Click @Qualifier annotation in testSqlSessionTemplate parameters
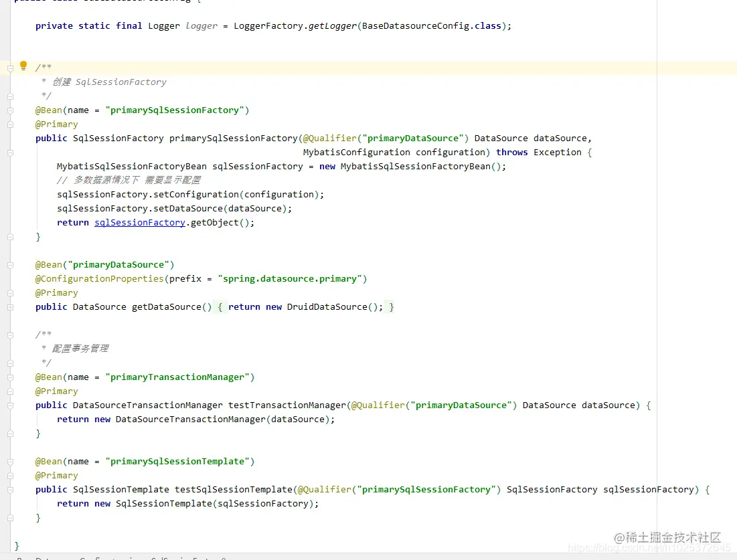 (324, 490)
